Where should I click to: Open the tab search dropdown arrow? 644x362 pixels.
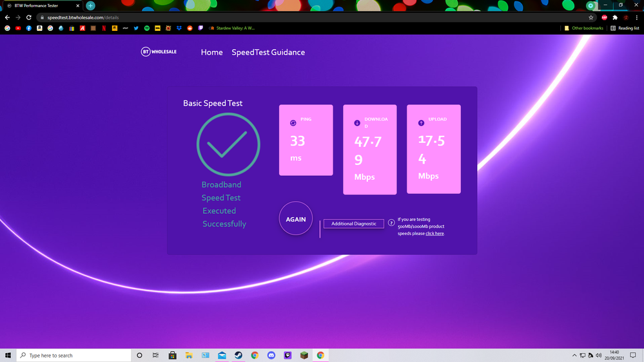[590, 5]
